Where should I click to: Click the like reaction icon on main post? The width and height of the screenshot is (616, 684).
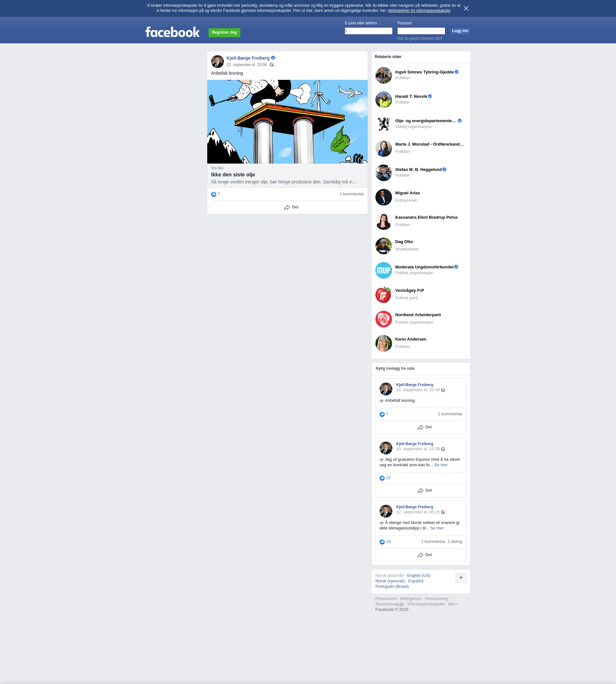click(214, 194)
